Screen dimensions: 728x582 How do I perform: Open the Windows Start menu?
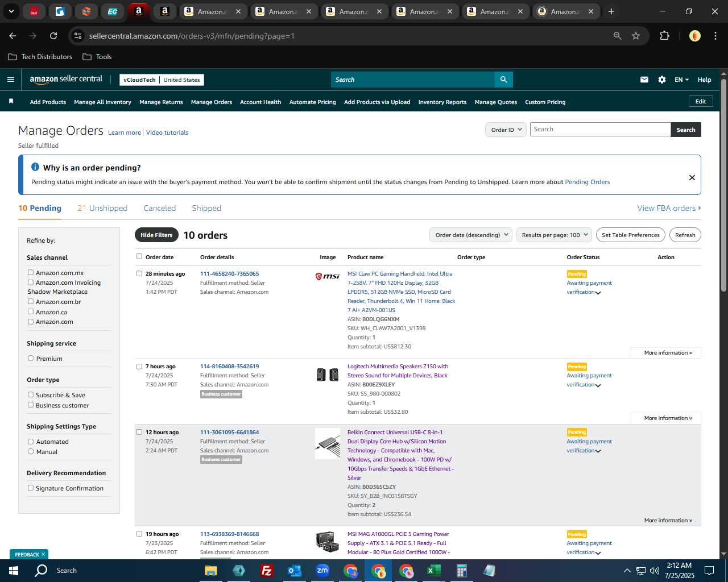tap(13, 571)
